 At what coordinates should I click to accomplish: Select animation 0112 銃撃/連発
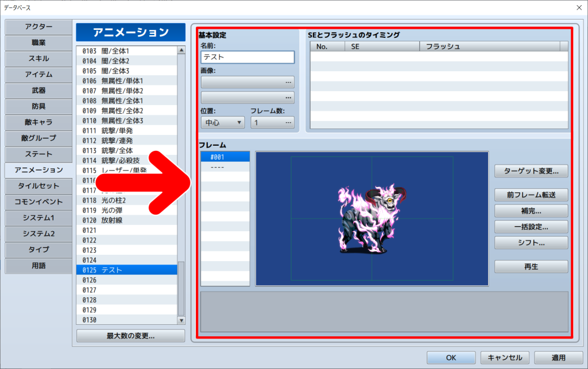click(127, 141)
